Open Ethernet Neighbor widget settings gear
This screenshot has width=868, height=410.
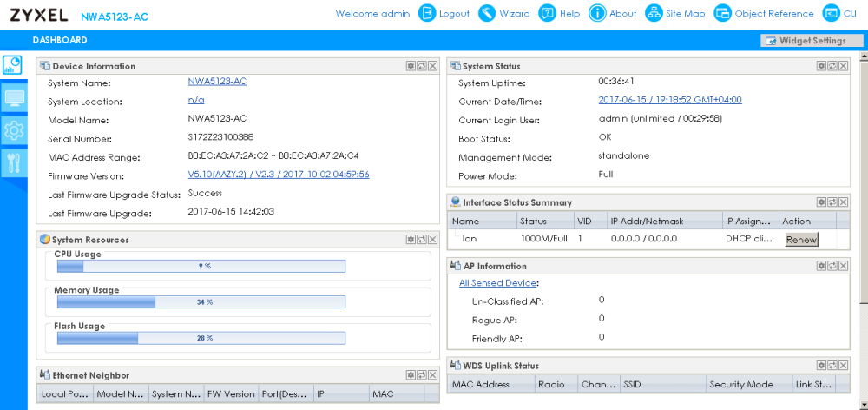pos(411,375)
